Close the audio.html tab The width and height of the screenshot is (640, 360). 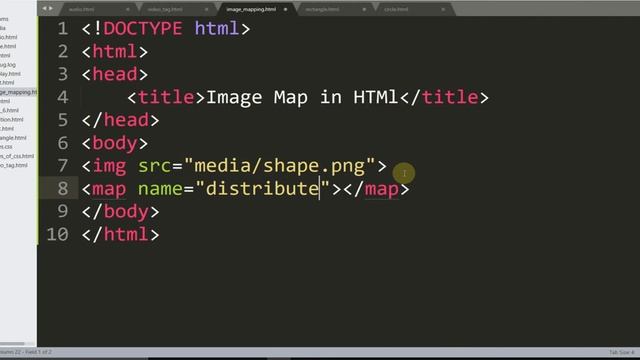(128, 9)
